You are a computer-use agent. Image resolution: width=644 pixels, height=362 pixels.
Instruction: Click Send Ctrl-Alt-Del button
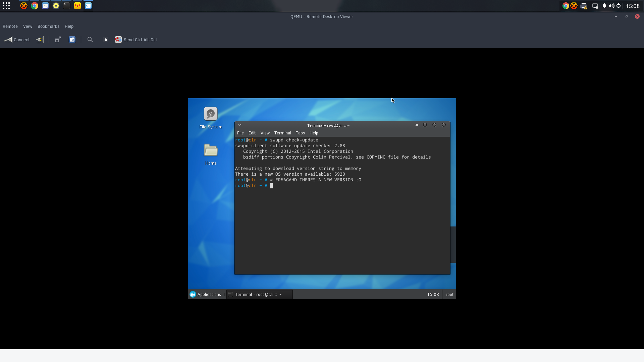click(x=136, y=40)
